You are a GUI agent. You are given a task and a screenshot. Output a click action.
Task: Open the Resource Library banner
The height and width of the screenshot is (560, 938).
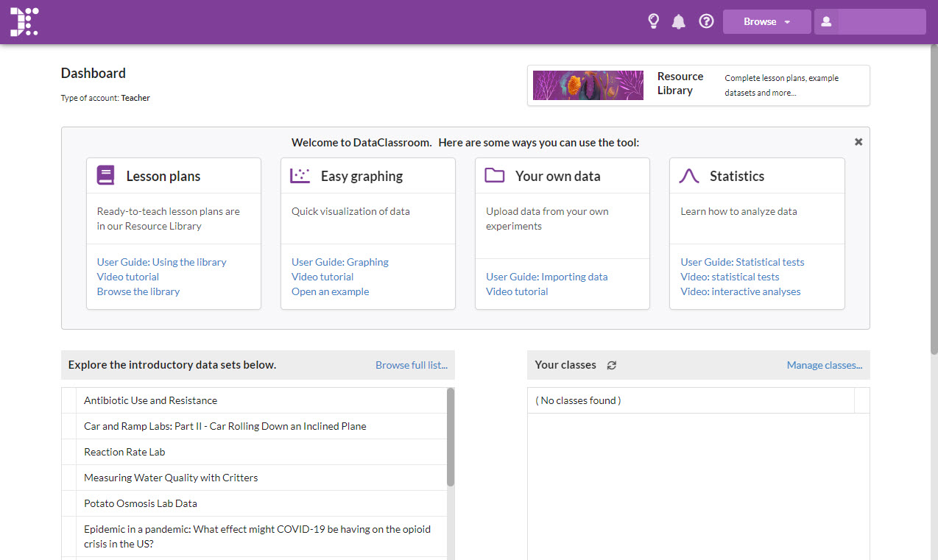tap(698, 85)
